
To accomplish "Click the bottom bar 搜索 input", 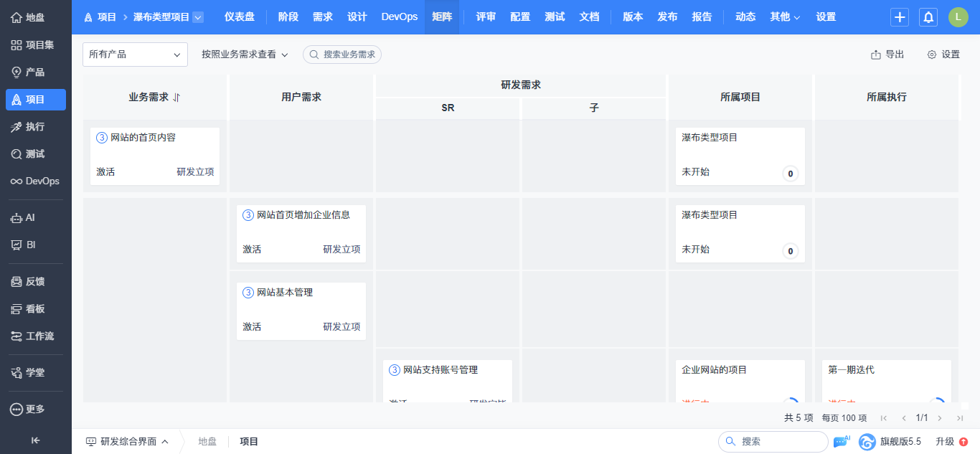I will 773,442.
